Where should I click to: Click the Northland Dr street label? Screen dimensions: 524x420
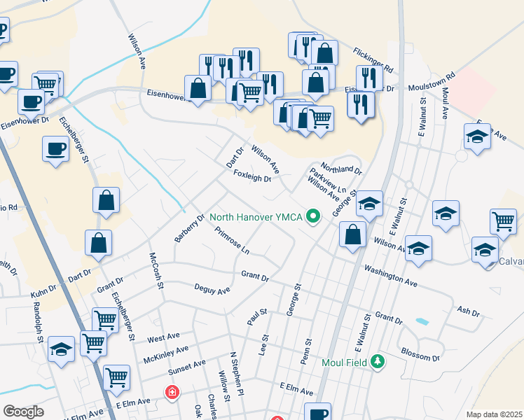[341, 169]
